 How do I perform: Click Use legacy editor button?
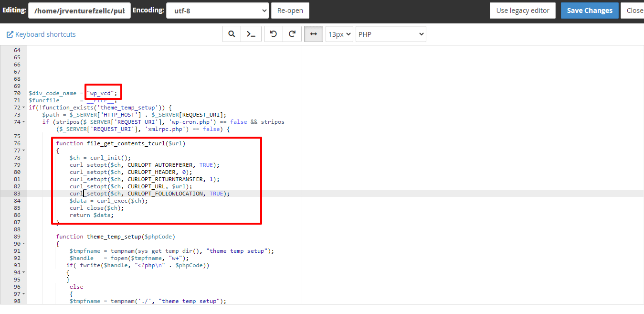pyautogui.click(x=523, y=10)
